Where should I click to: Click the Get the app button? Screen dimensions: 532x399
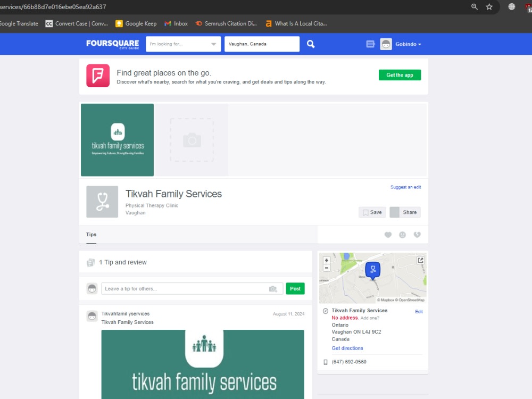coord(400,75)
